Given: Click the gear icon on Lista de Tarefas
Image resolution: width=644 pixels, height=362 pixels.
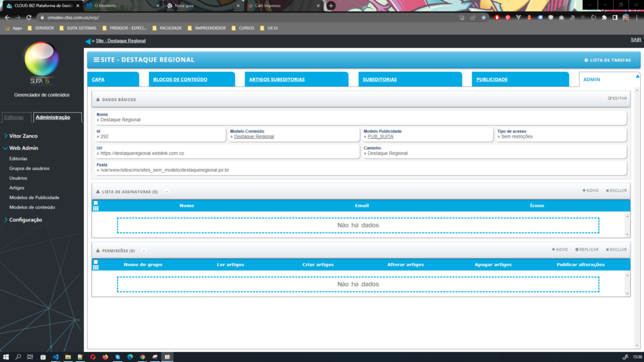Looking at the screenshot, I should [586, 60].
